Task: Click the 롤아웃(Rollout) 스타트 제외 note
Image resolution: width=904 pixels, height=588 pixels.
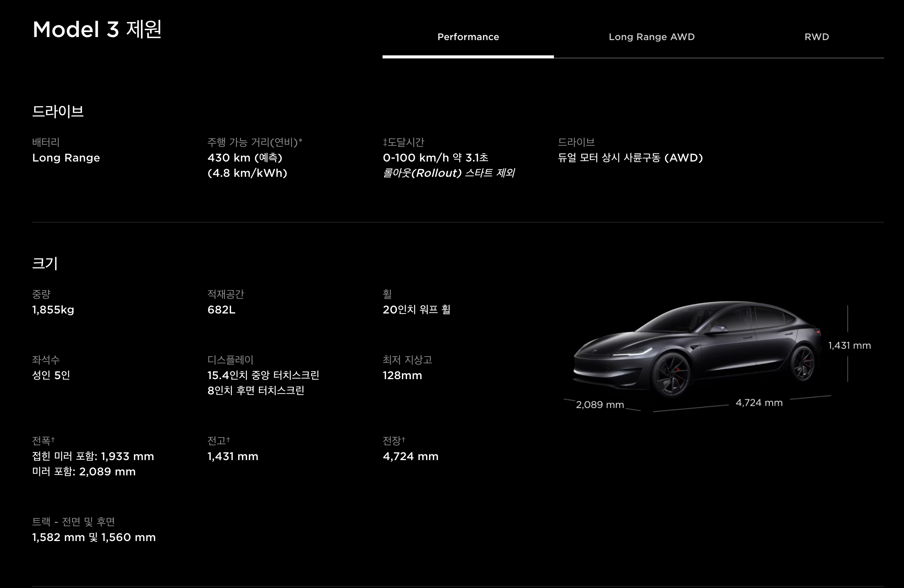Action: pyautogui.click(x=449, y=173)
